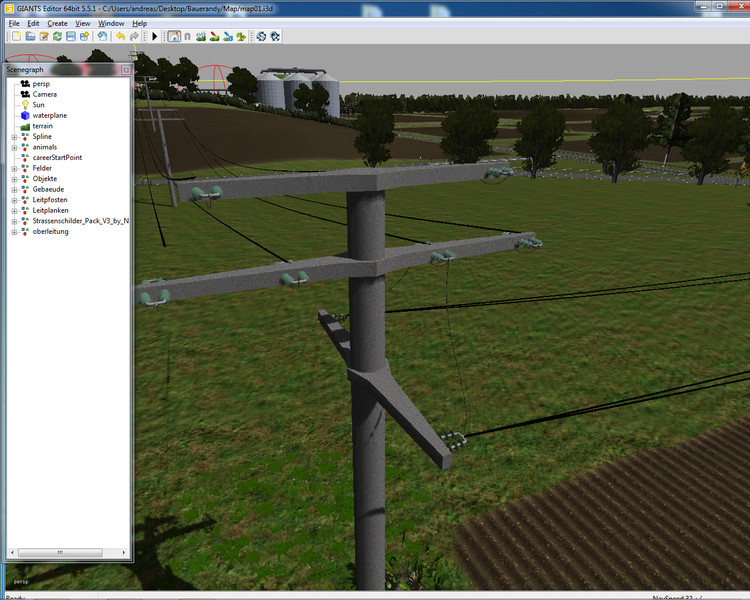
Task: Expand the Objekte group
Action: [14, 179]
